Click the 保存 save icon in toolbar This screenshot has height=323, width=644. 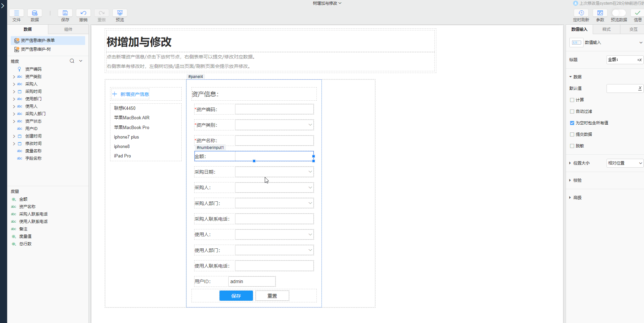pyautogui.click(x=65, y=13)
